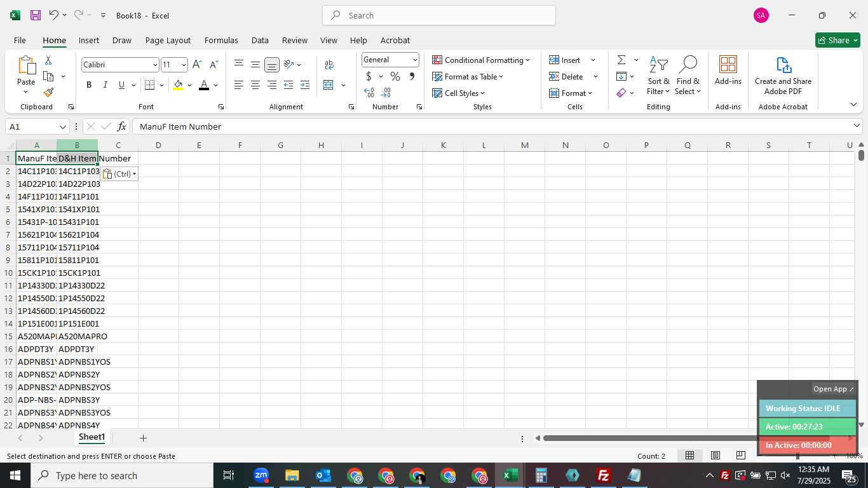Center text horizontally
Viewport: 868px width, 488px height.
point(255,85)
